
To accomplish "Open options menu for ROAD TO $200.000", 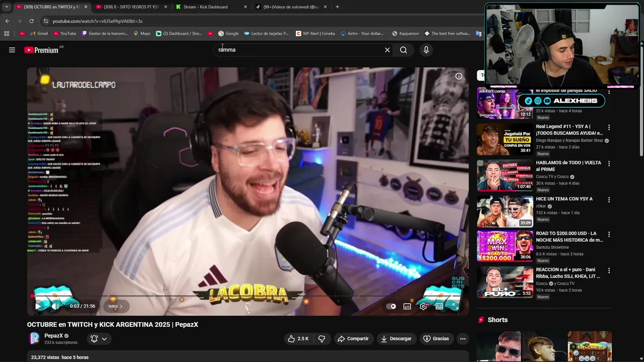I will click(609, 234).
